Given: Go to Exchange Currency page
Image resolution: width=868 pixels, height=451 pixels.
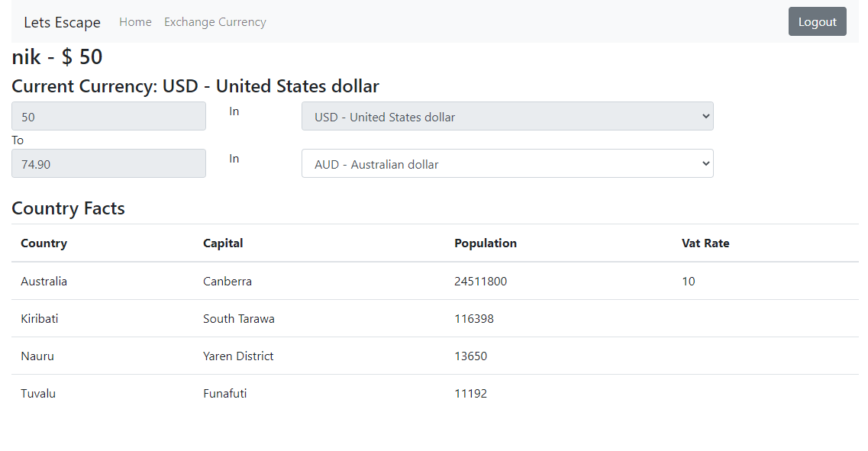Looking at the screenshot, I should [x=215, y=22].
